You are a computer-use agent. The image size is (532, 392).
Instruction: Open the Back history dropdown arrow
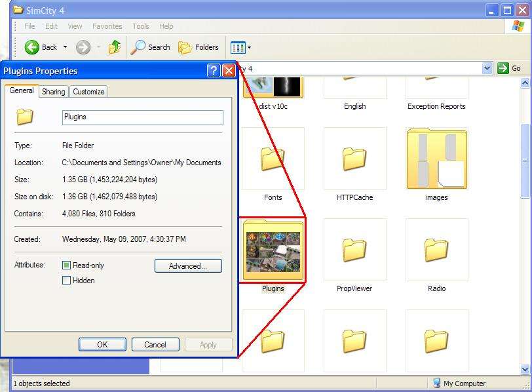[65, 47]
